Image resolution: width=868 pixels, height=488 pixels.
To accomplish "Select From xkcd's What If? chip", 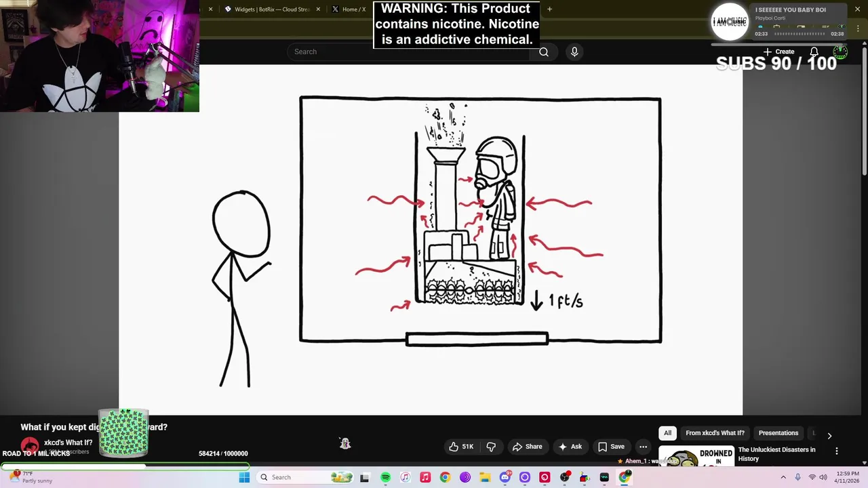I will pos(715,433).
